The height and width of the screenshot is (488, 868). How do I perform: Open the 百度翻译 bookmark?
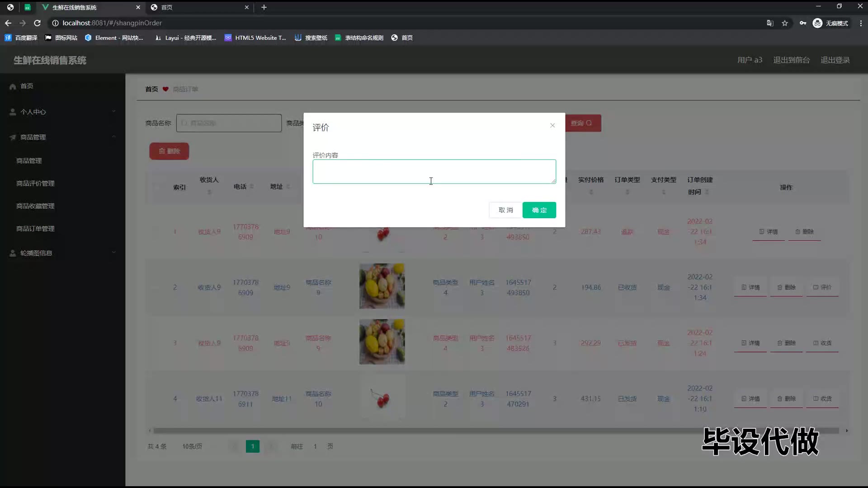coord(21,38)
